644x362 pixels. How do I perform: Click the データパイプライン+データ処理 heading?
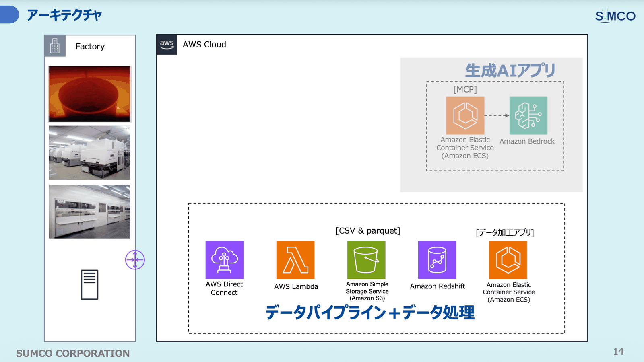(370, 312)
